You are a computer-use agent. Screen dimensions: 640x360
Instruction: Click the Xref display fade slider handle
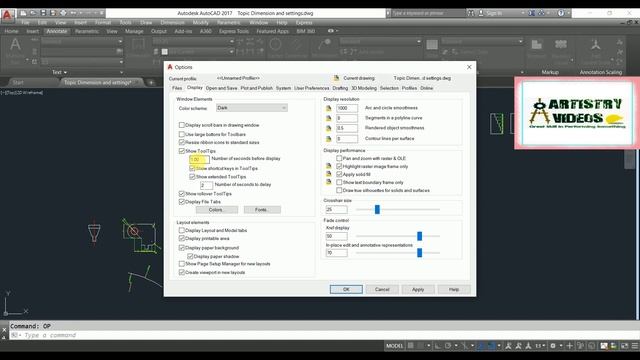419,236
